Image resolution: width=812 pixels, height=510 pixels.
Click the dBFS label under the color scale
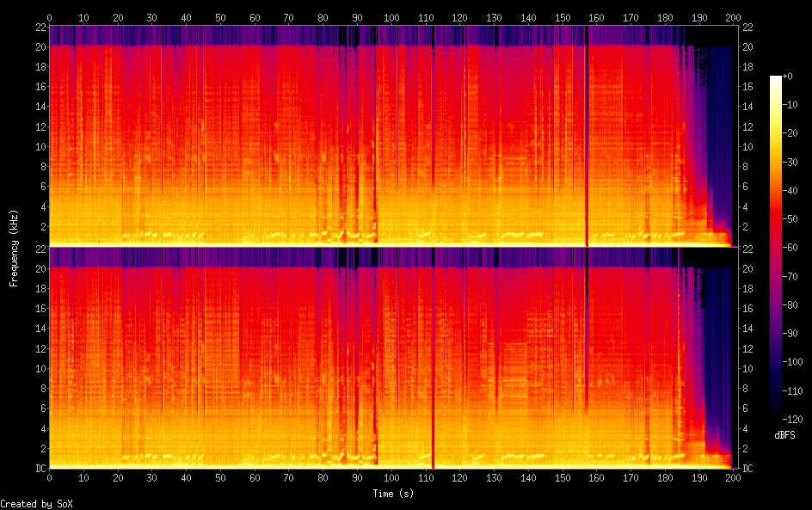[784, 435]
